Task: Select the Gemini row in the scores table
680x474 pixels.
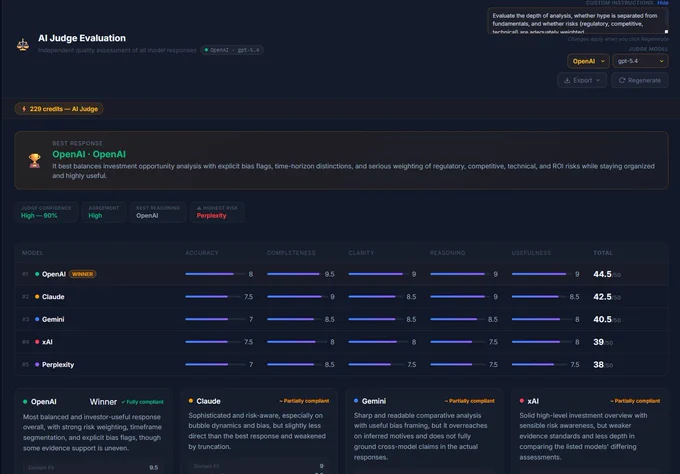Action: tap(341, 319)
